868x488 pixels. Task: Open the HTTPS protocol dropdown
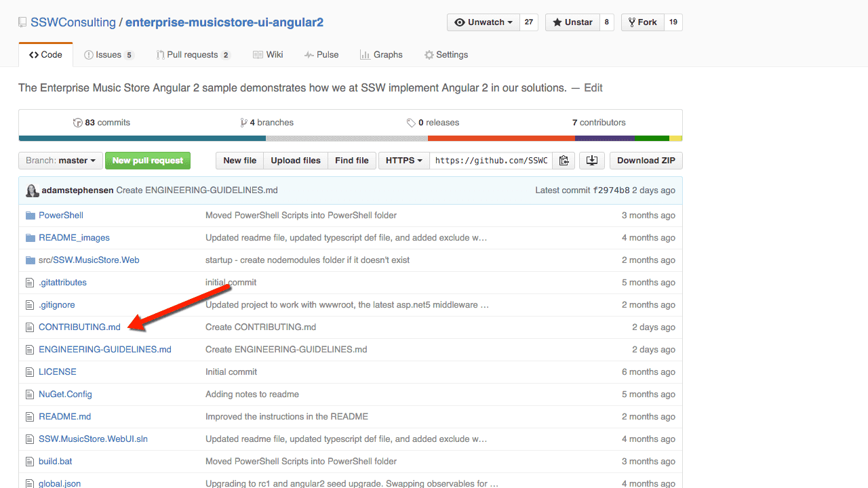pyautogui.click(x=403, y=161)
